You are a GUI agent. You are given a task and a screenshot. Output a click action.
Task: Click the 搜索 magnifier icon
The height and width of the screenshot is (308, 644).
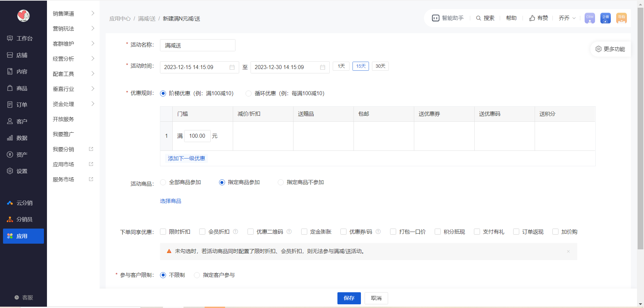point(479,18)
